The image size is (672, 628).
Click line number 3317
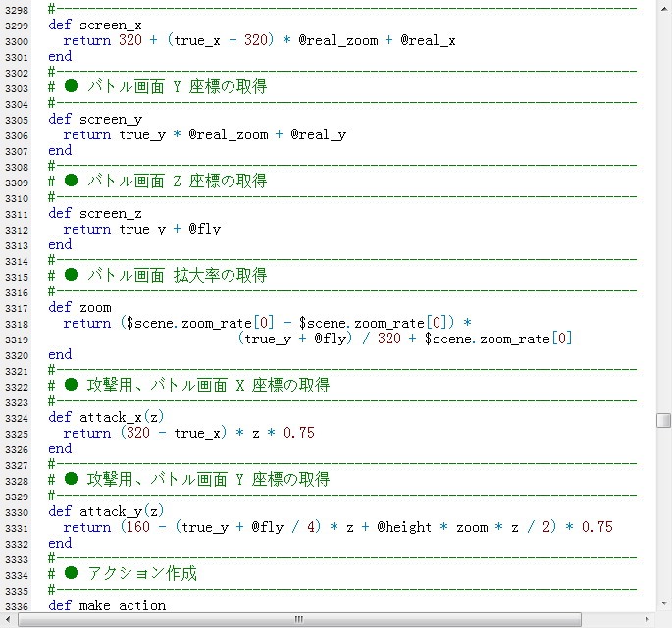17,309
